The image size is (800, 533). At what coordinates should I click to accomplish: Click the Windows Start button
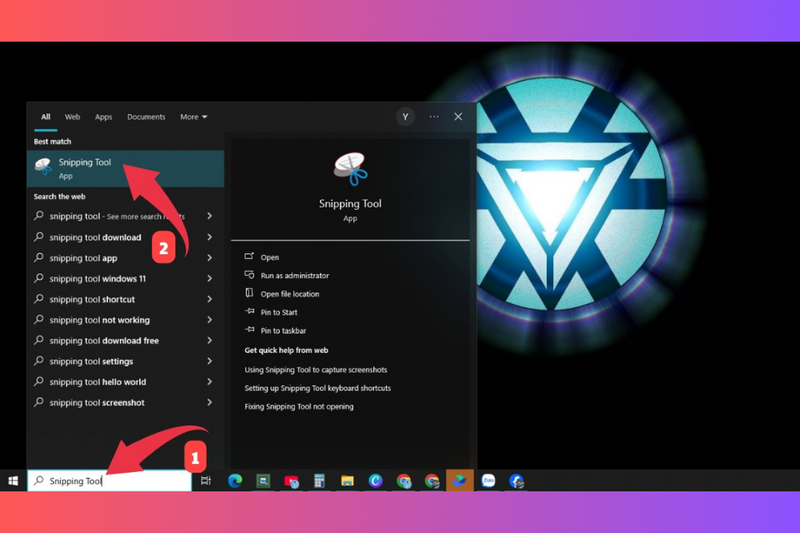click(x=13, y=480)
